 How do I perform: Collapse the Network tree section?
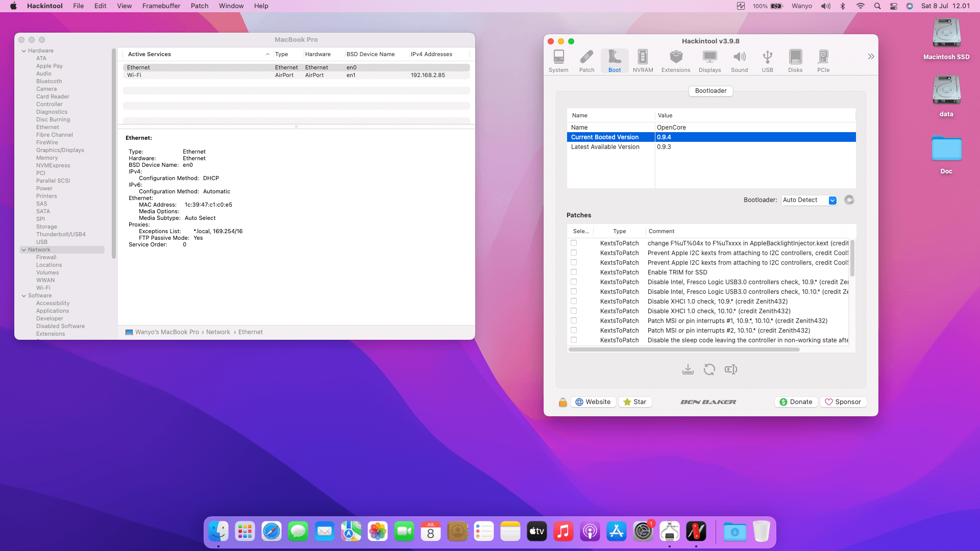[x=24, y=250]
